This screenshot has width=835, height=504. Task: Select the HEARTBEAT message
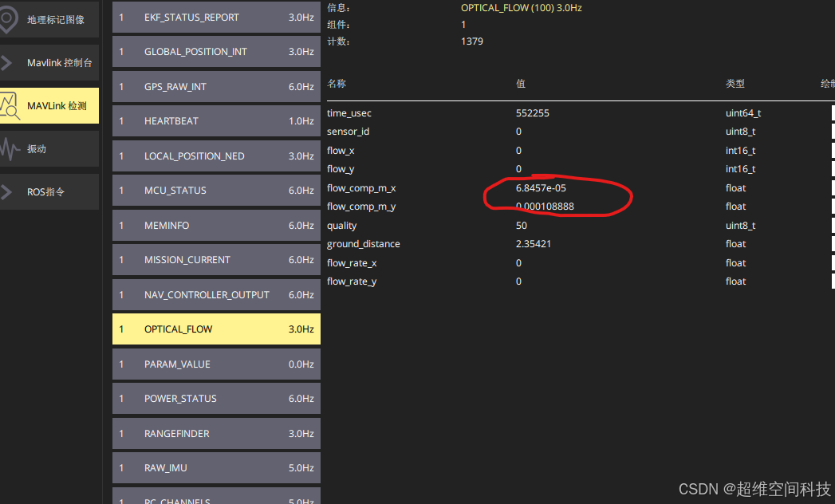click(x=216, y=121)
